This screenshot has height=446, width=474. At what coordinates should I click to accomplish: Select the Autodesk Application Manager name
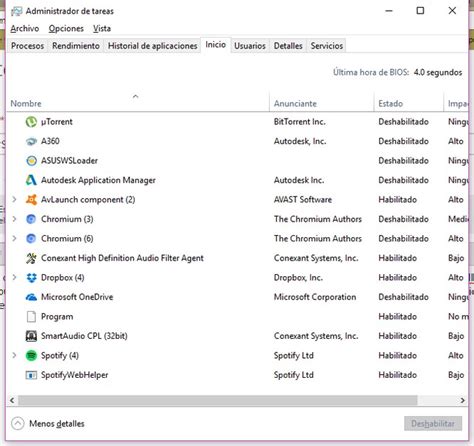[98, 180]
